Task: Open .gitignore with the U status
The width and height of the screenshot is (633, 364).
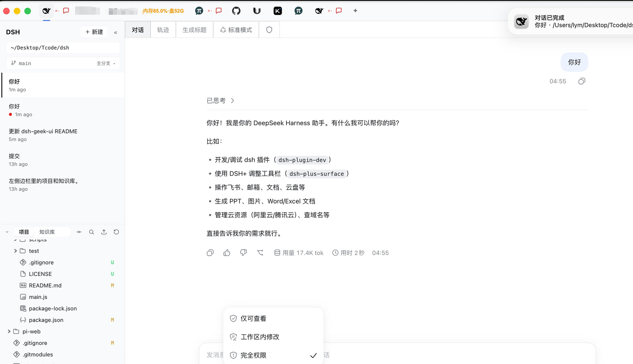Action: coord(41,262)
